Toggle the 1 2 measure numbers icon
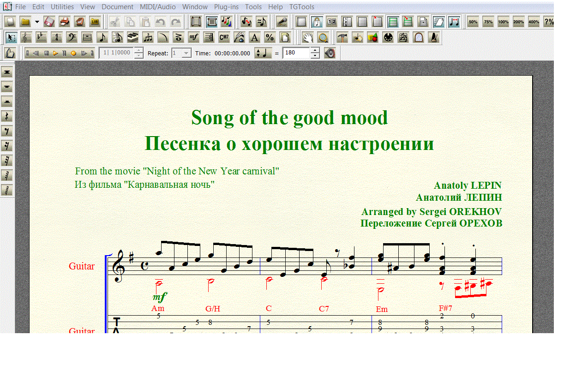 point(331,22)
